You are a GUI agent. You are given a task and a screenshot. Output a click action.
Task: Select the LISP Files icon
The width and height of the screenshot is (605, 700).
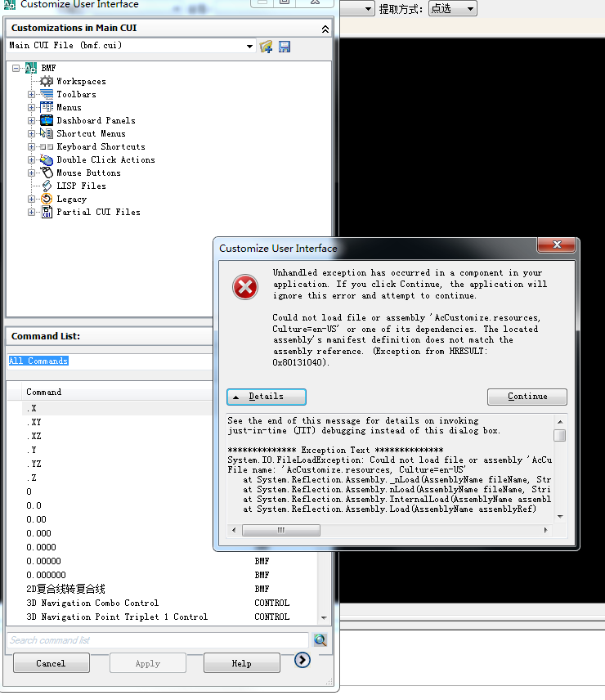pos(47,186)
